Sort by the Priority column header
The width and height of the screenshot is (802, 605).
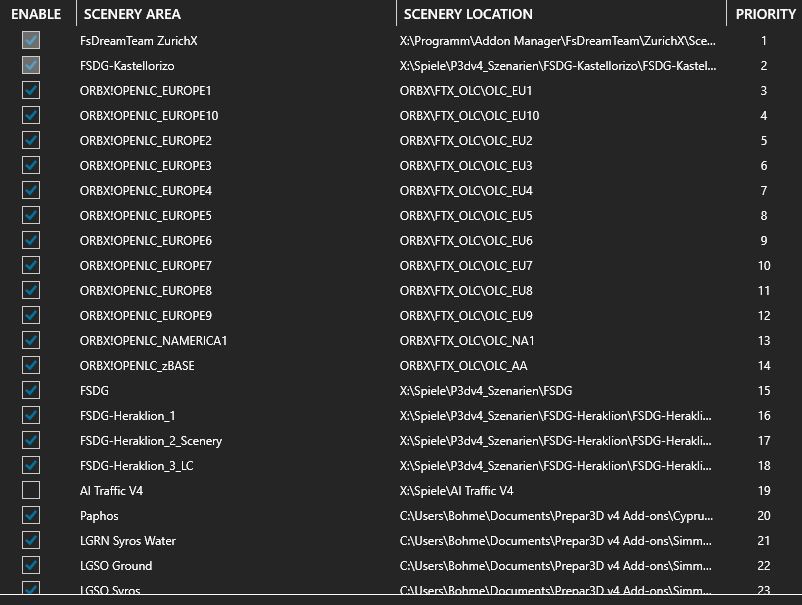point(765,14)
